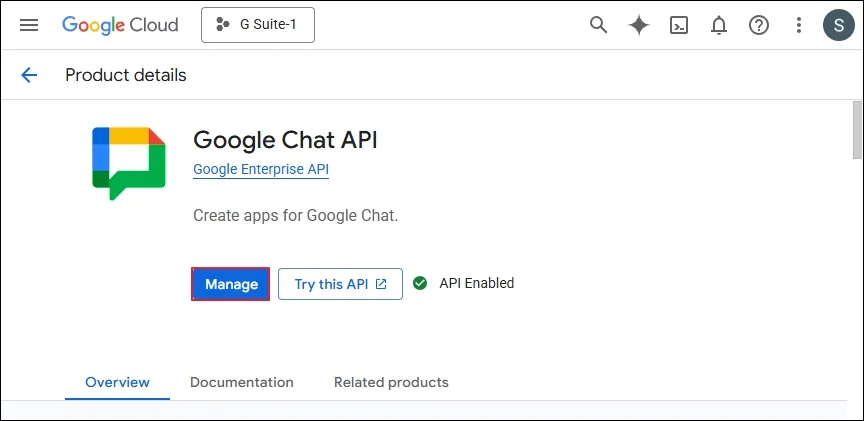Select the Overview tab
This screenshot has width=864, height=421.
(x=117, y=382)
